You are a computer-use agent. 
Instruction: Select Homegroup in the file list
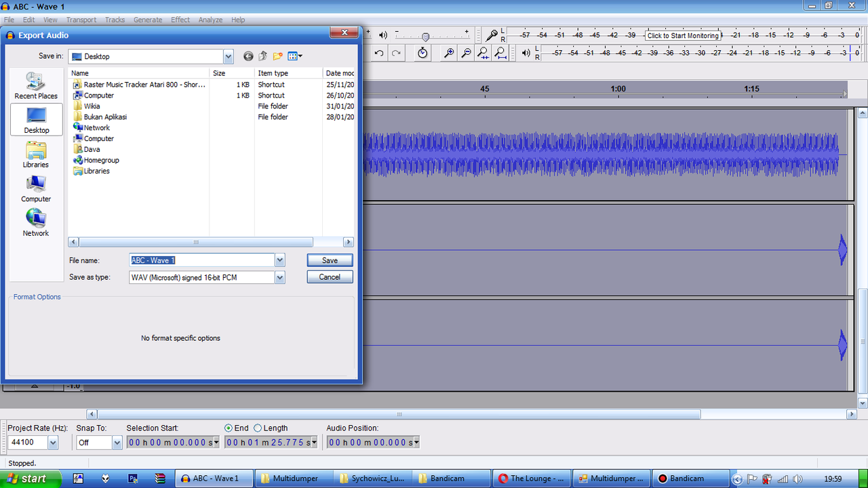click(101, 161)
